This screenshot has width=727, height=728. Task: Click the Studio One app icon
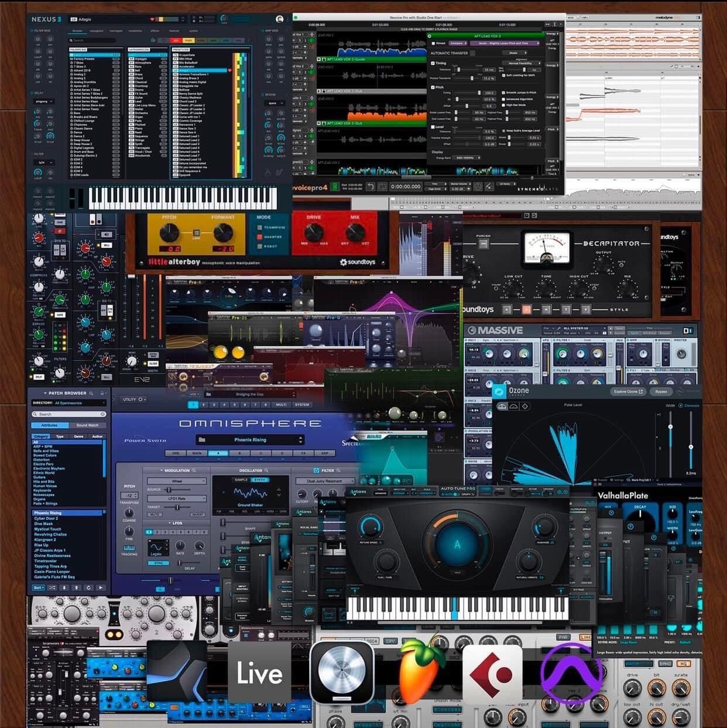(x=177, y=671)
